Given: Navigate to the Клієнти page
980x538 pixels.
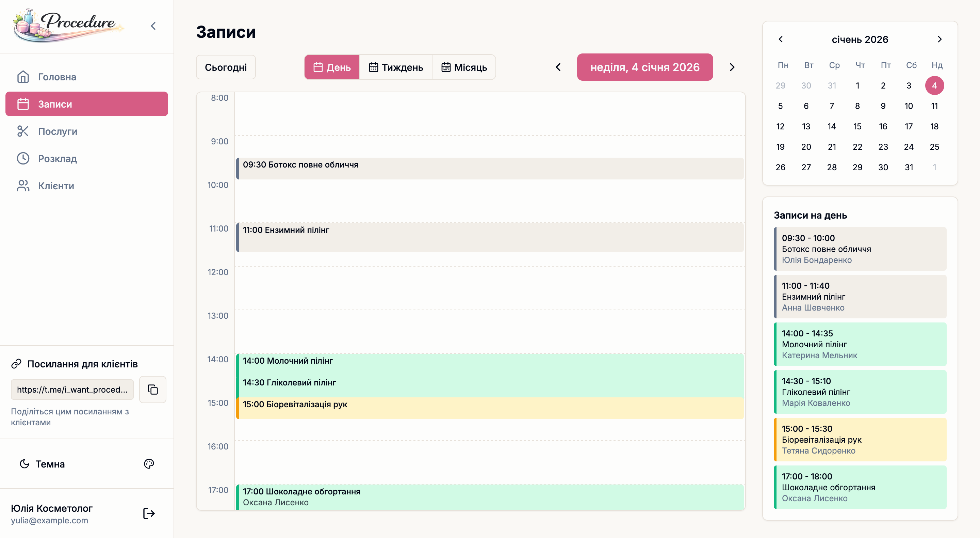Looking at the screenshot, I should (56, 186).
